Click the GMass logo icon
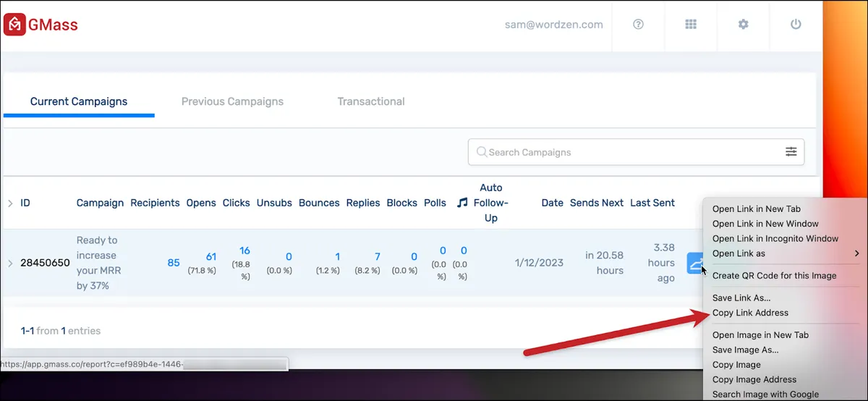This screenshot has width=868, height=401. point(14,25)
